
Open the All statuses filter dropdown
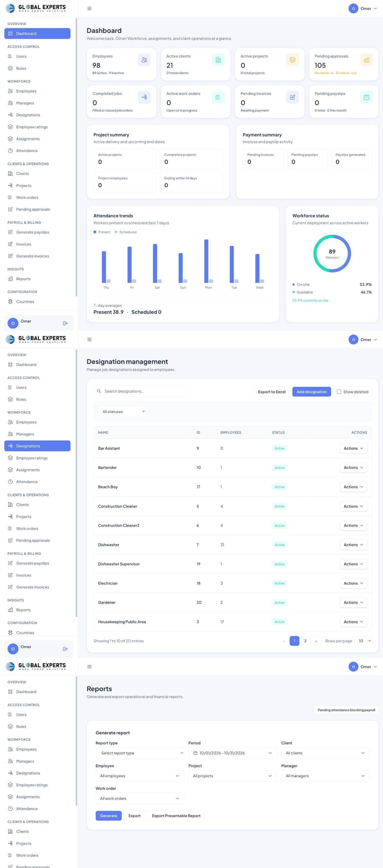click(x=122, y=411)
